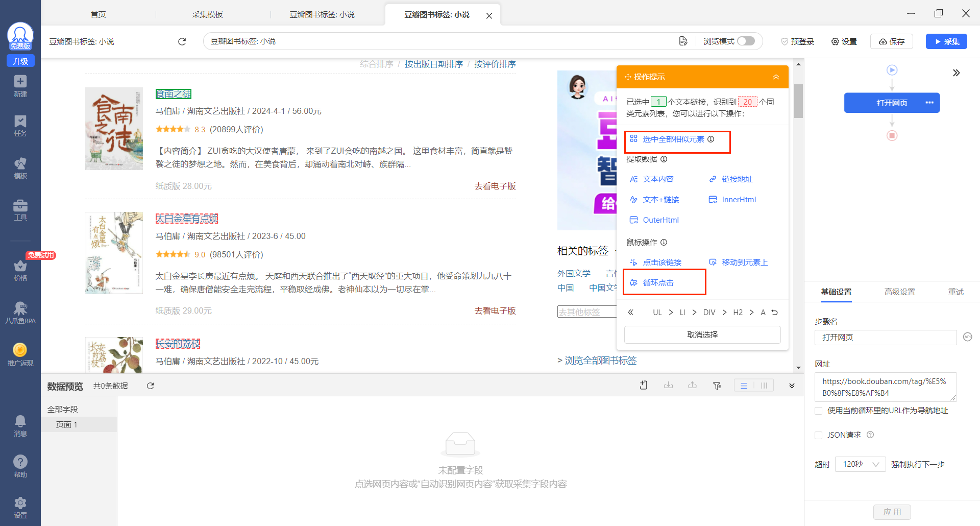The height and width of the screenshot is (526, 980).
Task: Click the add-field icon in data preview toolbar
Action: coord(644,386)
